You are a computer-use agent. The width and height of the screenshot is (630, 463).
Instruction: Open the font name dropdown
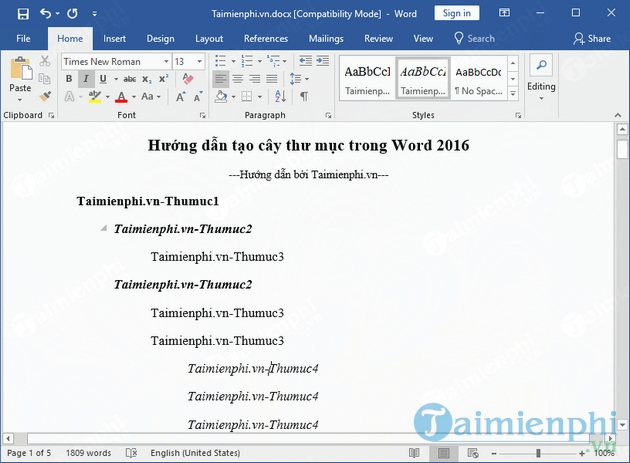coord(166,61)
